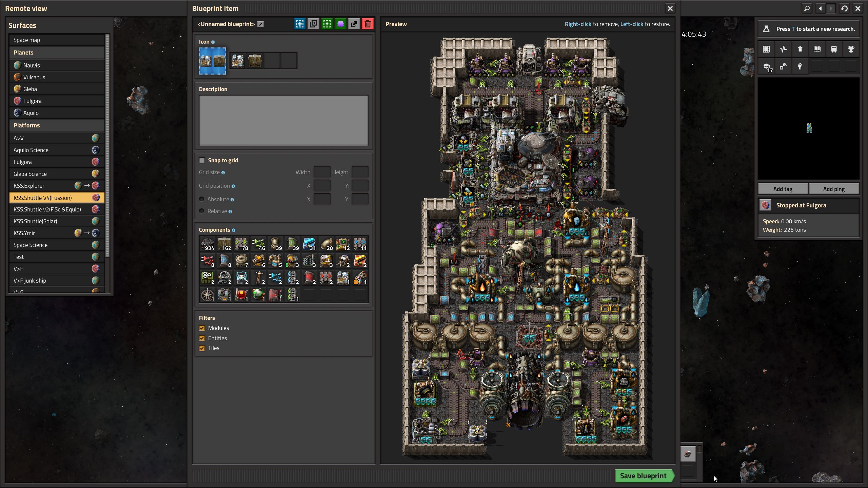Click the Components info tooltip marker
868x488 pixels.
click(x=234, y=230)
